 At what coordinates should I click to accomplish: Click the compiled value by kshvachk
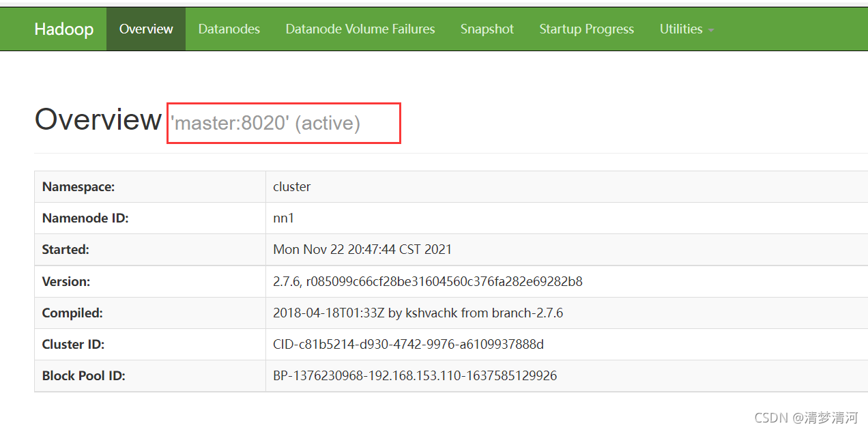[x=418, y=313]
